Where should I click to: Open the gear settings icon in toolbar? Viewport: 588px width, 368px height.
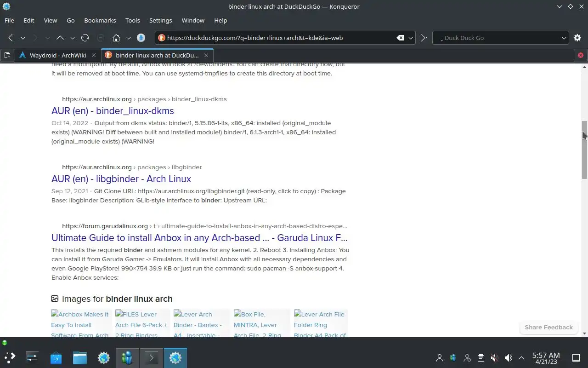tap(577, 38)
